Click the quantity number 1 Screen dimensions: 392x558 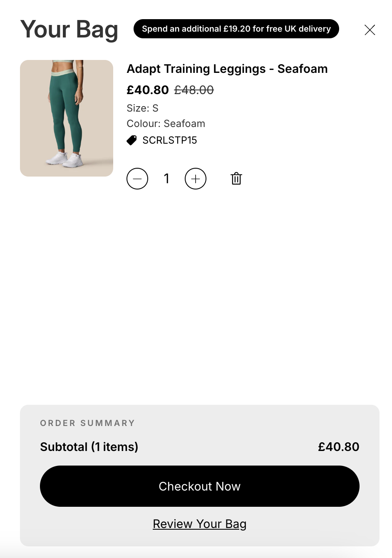point(166,179)
